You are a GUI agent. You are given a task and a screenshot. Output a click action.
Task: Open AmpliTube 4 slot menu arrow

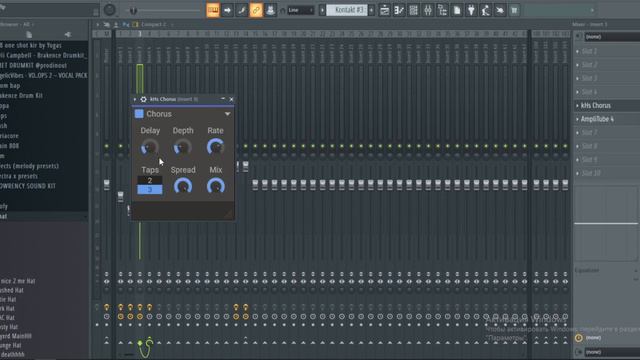(578, 119)
